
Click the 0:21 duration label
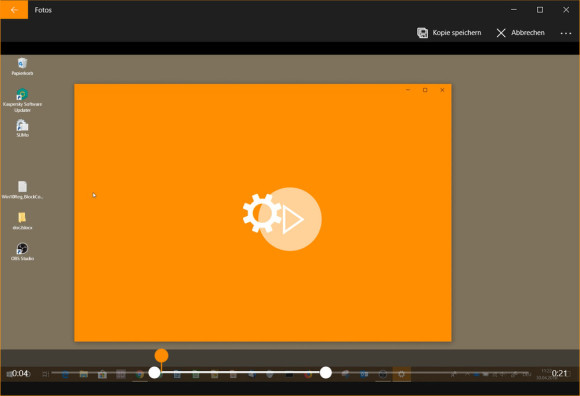coord(559,373)
